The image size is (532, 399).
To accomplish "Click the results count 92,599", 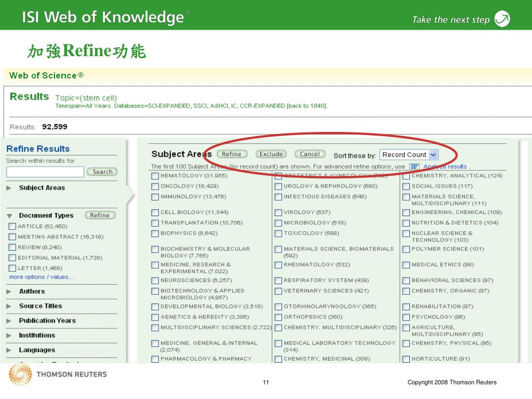I will tap(55, 127).
